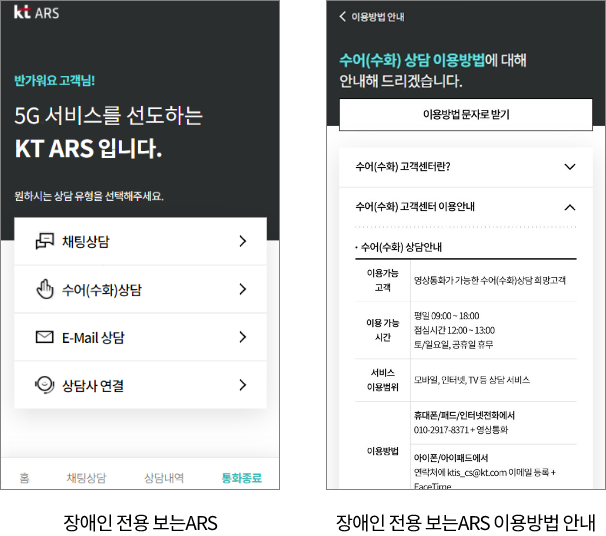
Task: Go back using the arrow beside 이용방법 안내
Action: [x=342, y=17]
